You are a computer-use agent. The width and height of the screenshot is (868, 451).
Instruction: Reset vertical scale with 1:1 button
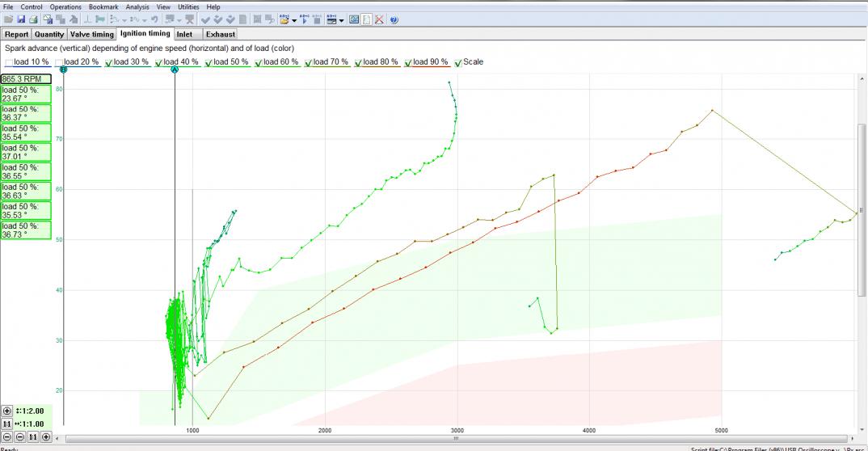tap(7, 424)
